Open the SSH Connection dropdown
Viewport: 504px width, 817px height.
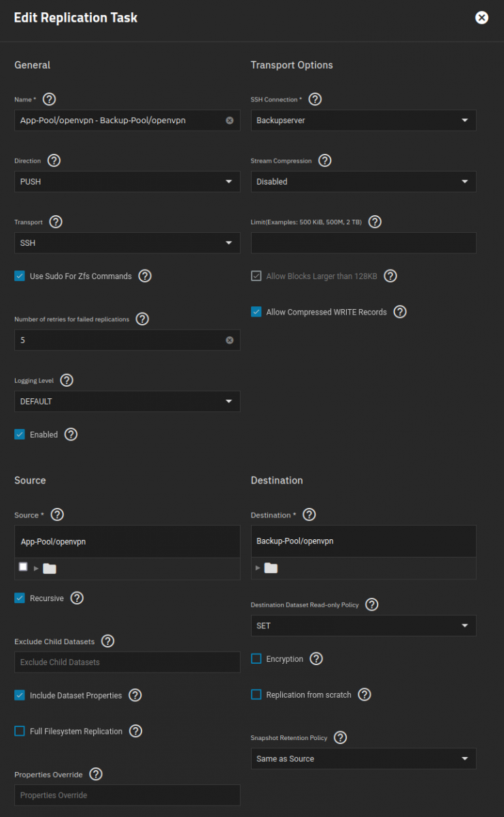(363, 121)
